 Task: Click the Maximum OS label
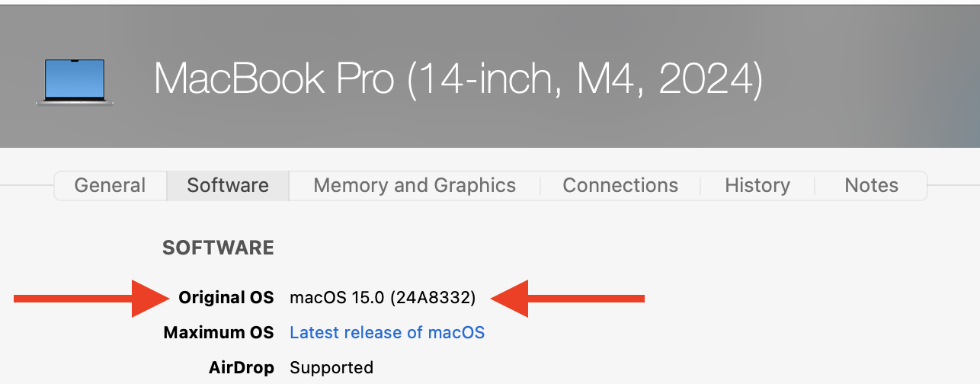click(x=218, y=332)
